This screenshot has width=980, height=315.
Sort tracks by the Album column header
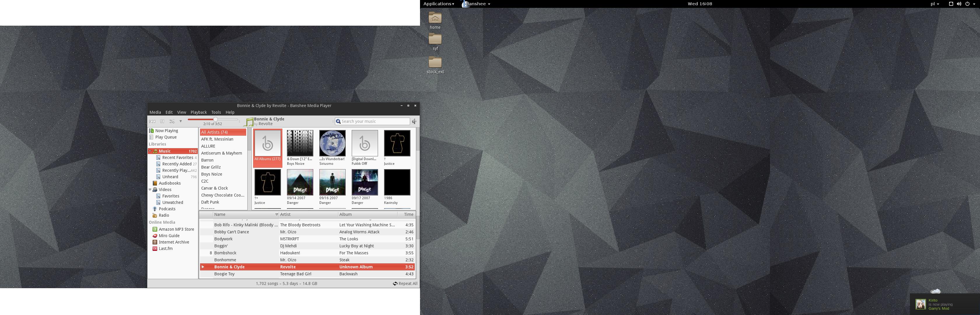pyautogui.click(x=368, y=215)
